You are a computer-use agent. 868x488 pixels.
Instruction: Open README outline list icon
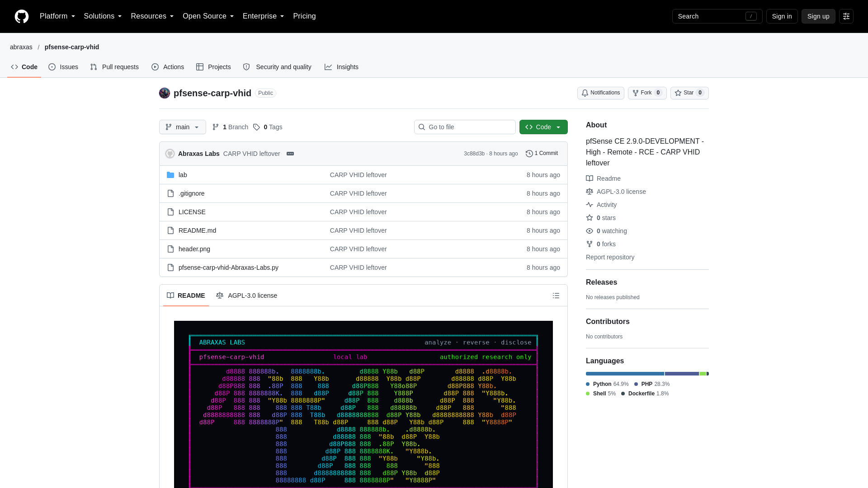tap(556, 296)
